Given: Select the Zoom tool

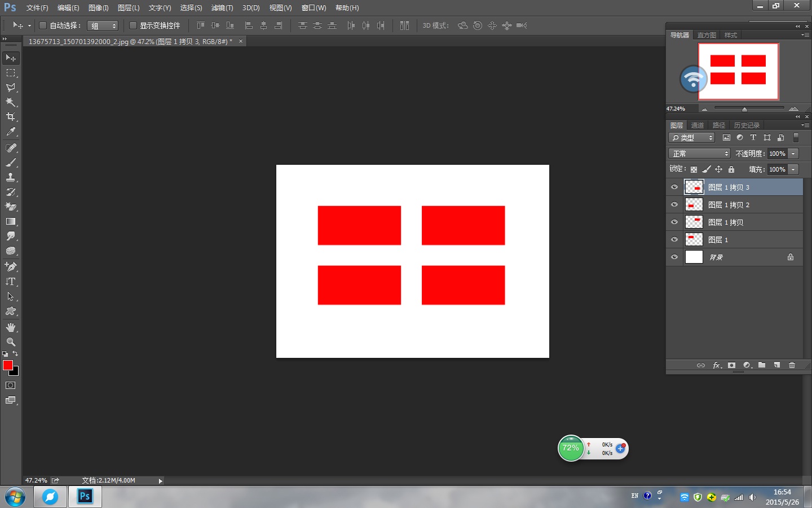Looking at the screenshot, I should click(x=11, y=342).
